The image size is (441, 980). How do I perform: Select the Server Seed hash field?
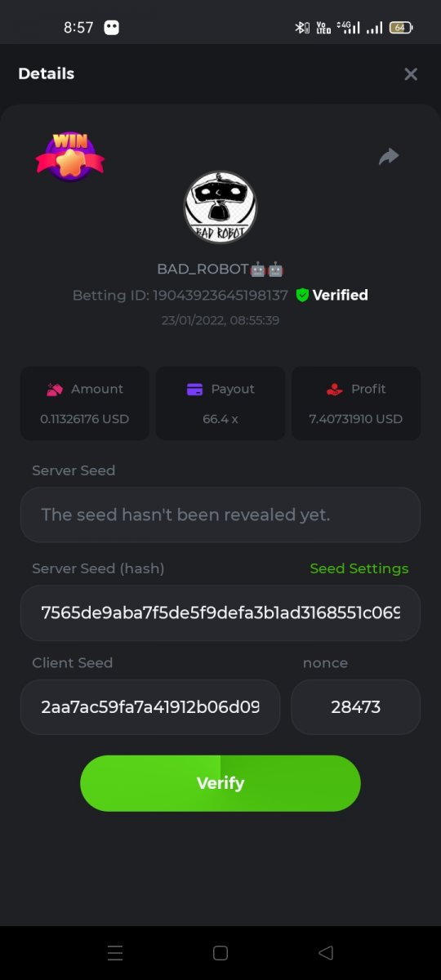[x=220, y=612]
